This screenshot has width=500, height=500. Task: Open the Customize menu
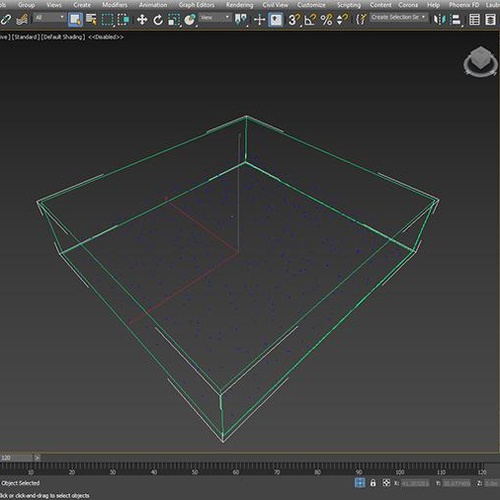(311, 5)
